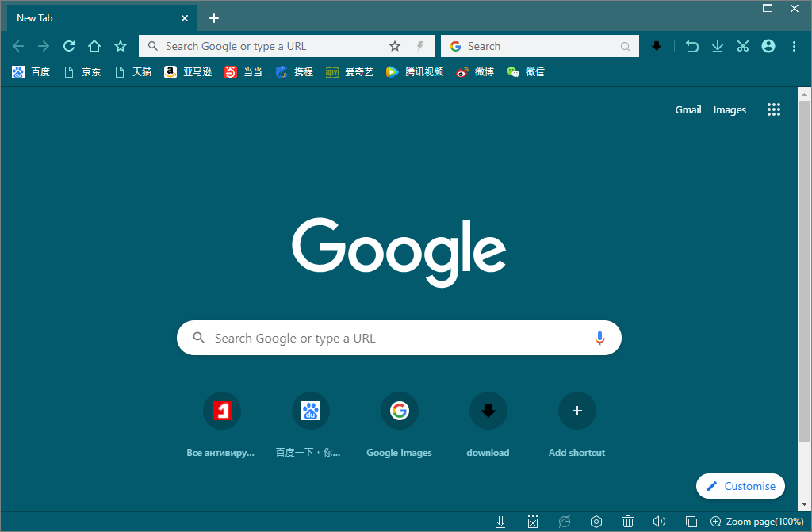Click the scrollbar down arrow

point(804,503)
